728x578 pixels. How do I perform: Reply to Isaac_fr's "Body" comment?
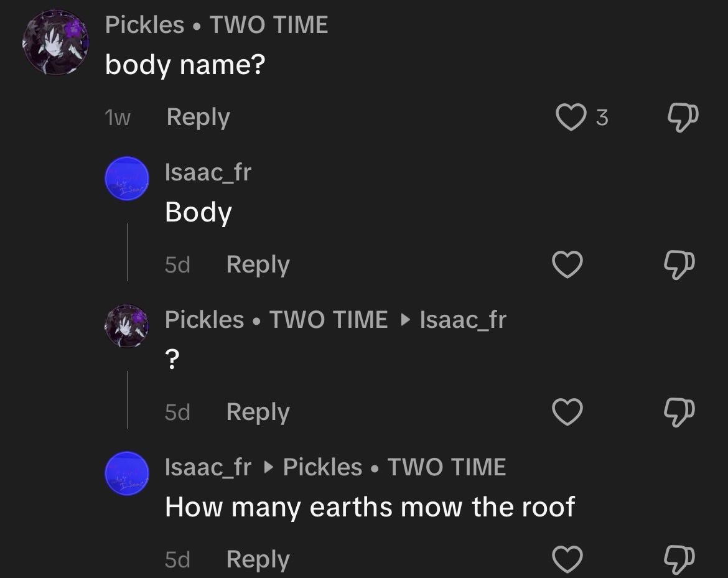pos(258,265)
